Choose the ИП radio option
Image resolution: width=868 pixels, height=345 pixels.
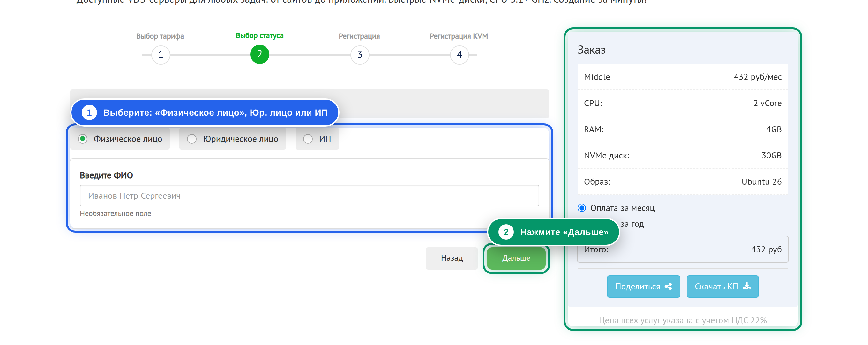coord(308,139)
